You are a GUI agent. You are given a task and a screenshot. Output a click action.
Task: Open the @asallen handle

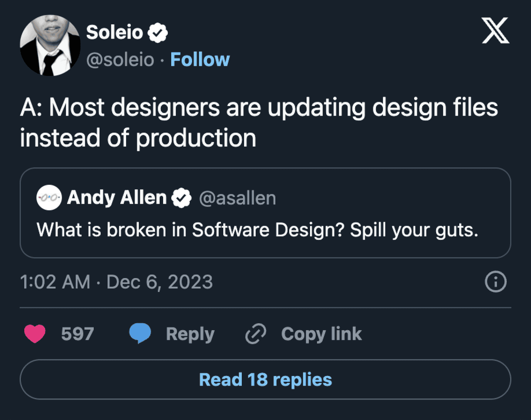click(238, 198)
